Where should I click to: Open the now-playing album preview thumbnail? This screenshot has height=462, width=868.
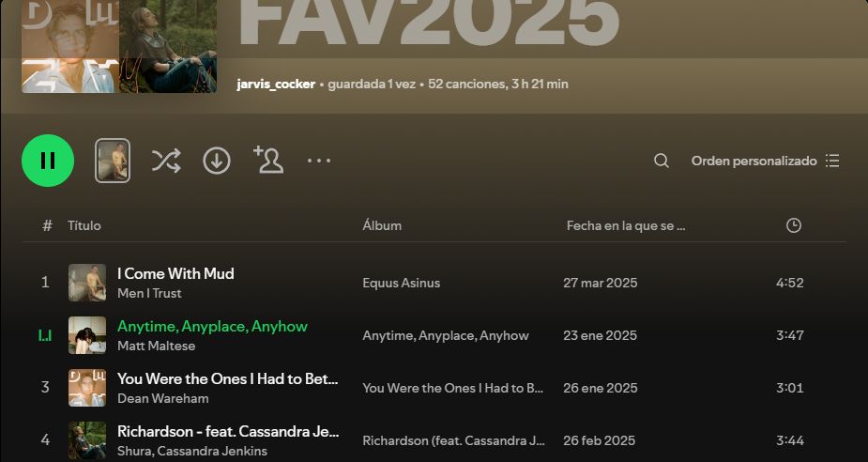click(113, 161)
